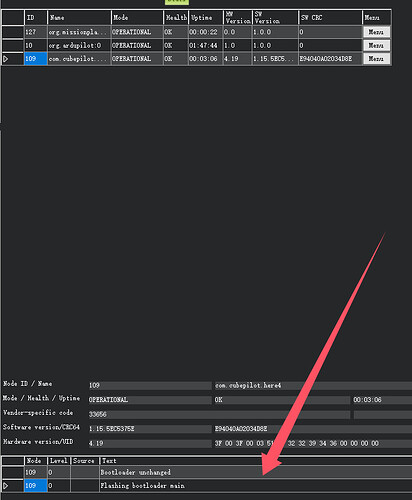Select the log row arrow for Flashing bootloader
The image size is (412, 500).
pos(12,486)
